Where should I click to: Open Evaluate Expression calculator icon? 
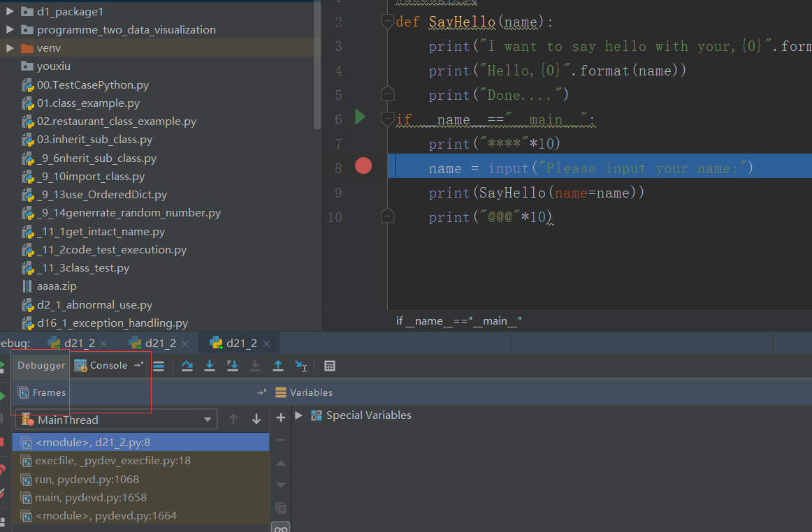pyautogui.click(x=330, y=366)
